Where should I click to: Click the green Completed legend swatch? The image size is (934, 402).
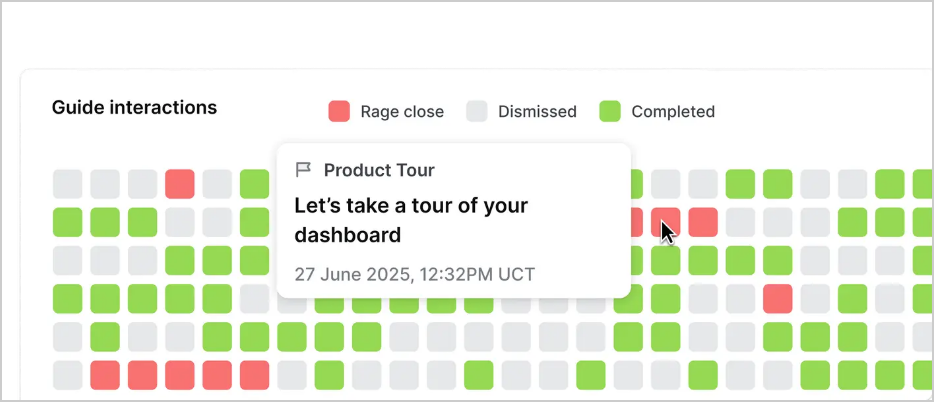click(x=610, y=111)
